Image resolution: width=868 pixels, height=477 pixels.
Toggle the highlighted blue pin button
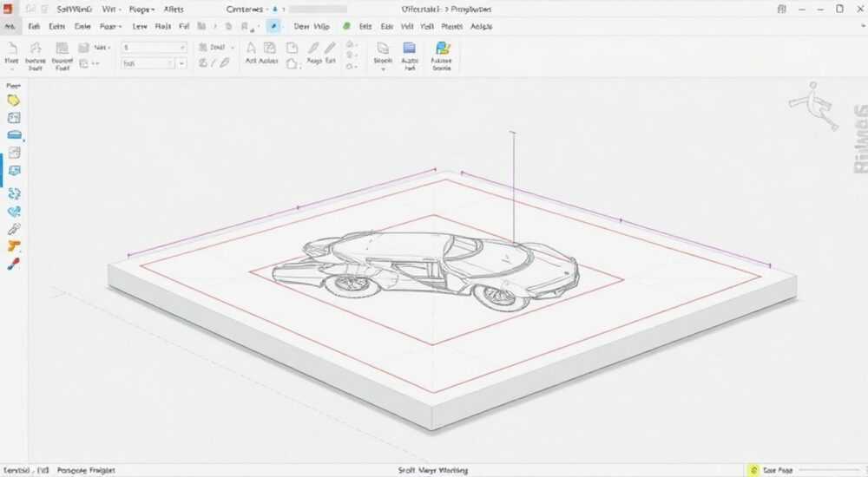click(x=273, y=26)
